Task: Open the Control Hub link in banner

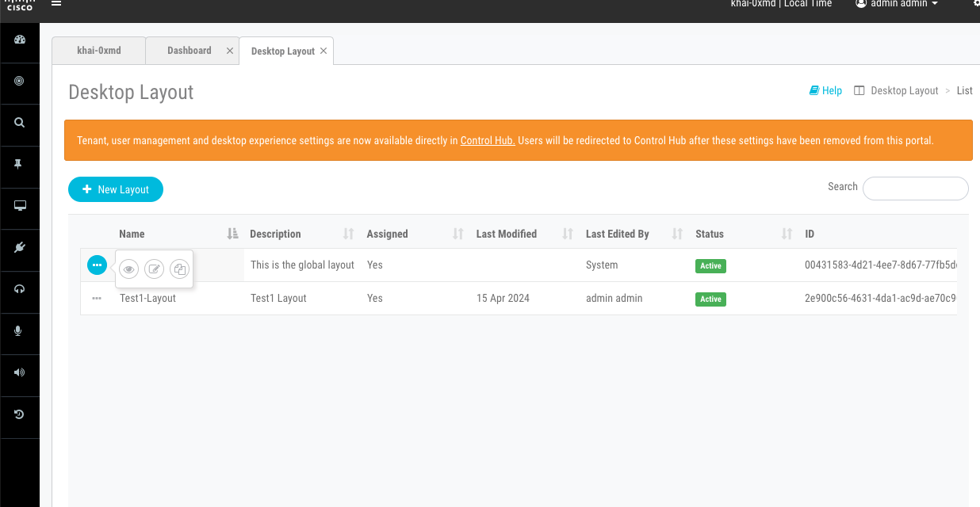Action: tap(487, 140)
